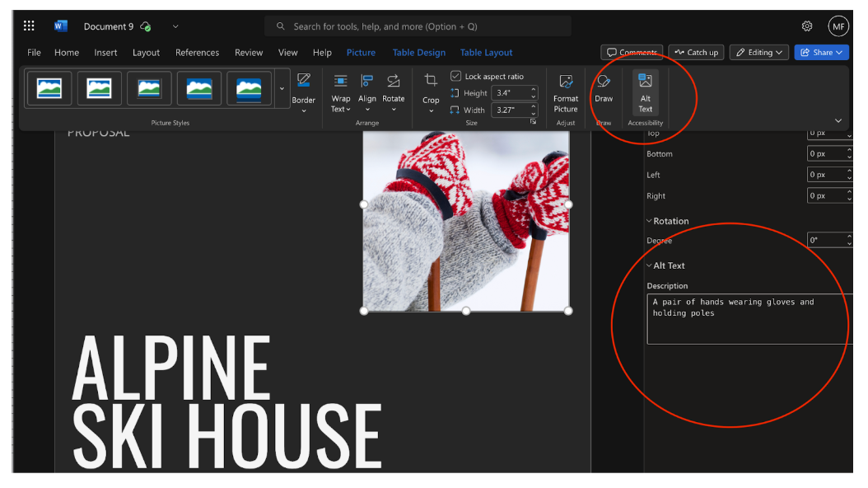Click the Share button
Image resolution: width=868 pixels, height=488 pixels.
click(824, 52)
